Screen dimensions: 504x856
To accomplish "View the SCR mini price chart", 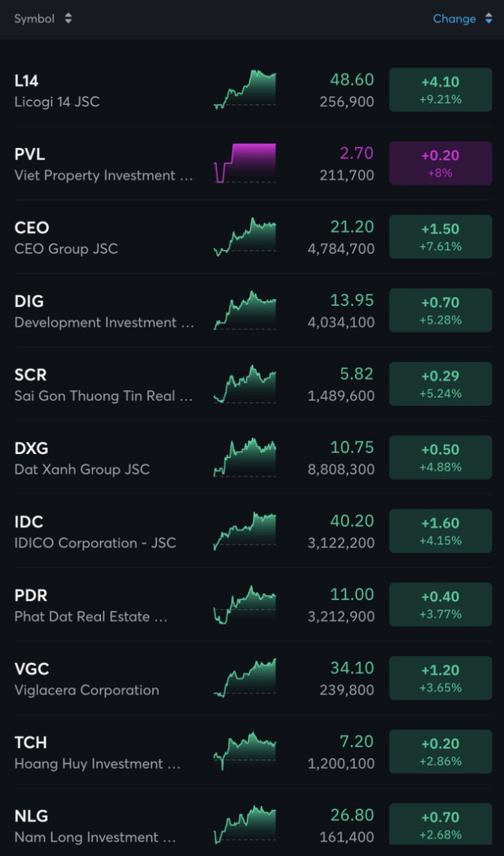I will click(245, 384).
